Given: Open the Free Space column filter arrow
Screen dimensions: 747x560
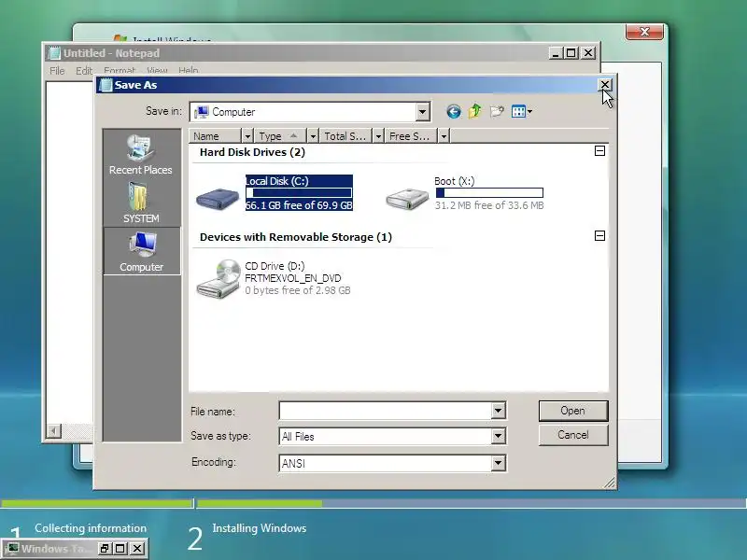Looking at the screenshot, I should coord(444,136).
